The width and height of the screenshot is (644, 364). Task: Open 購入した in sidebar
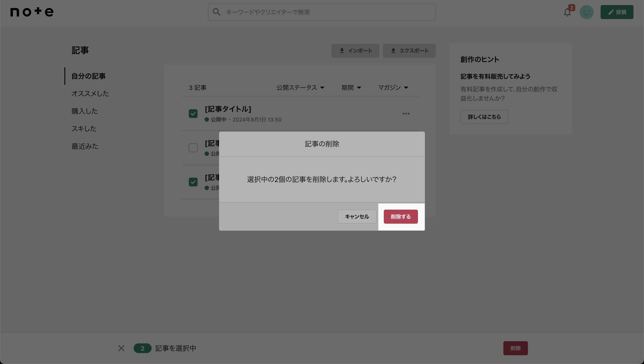click(x=85, y=111)
